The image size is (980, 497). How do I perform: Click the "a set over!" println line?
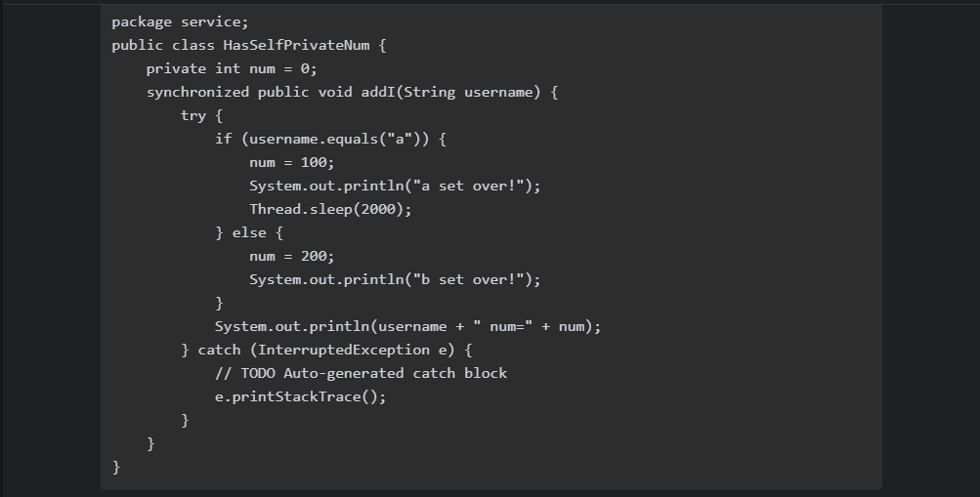click(395, 186)
